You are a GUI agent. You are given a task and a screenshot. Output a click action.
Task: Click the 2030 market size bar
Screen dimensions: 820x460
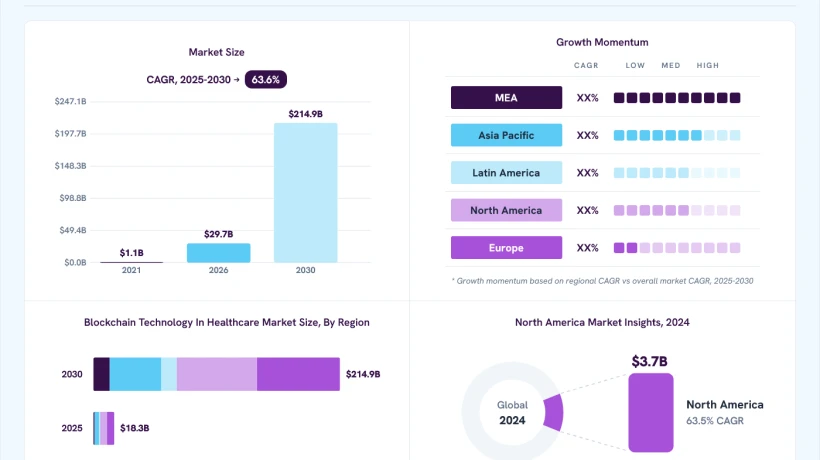pyautogui.click(x=305, y=193)
